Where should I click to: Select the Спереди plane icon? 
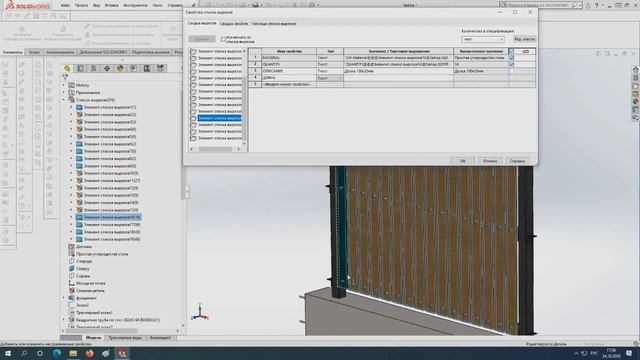[x=71, y=261]
